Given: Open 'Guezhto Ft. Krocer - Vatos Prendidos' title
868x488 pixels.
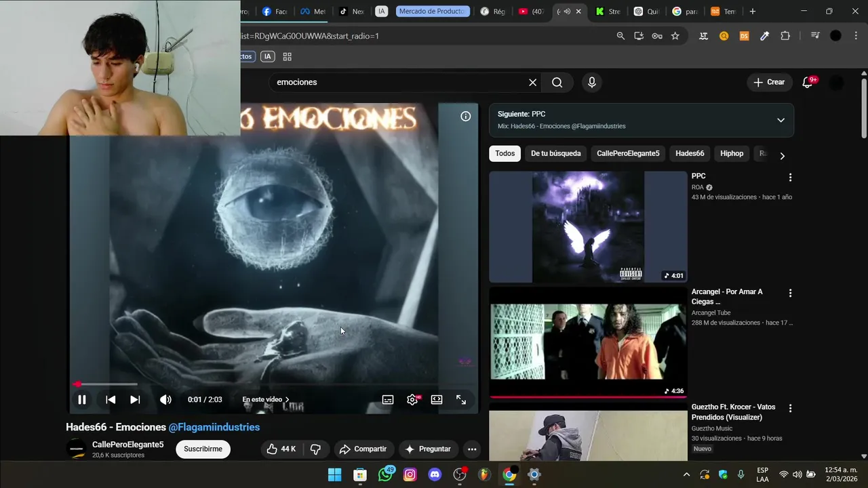Looking at the screenshot, I should pyautogui.click(x=733, y=412).
